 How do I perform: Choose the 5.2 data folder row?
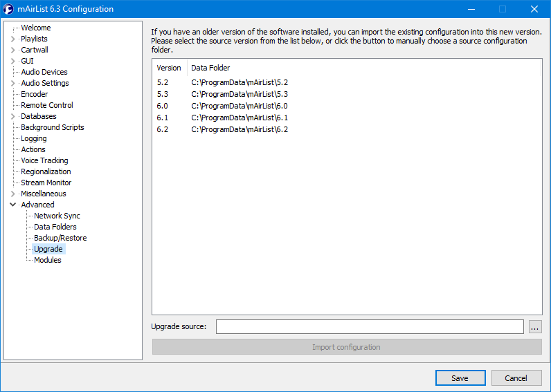239,82
